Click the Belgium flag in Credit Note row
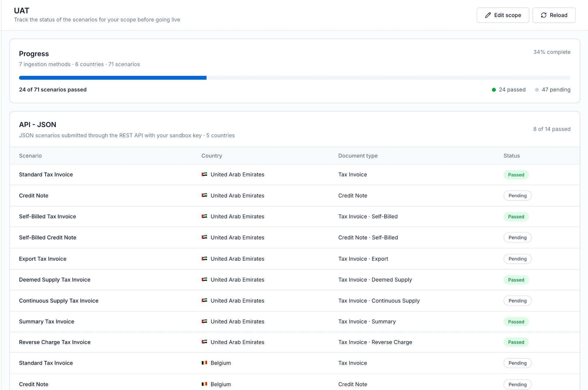Image resolution: width=588 pixels, height=390 pixels. pyautogui.click(x=204, y=384)
